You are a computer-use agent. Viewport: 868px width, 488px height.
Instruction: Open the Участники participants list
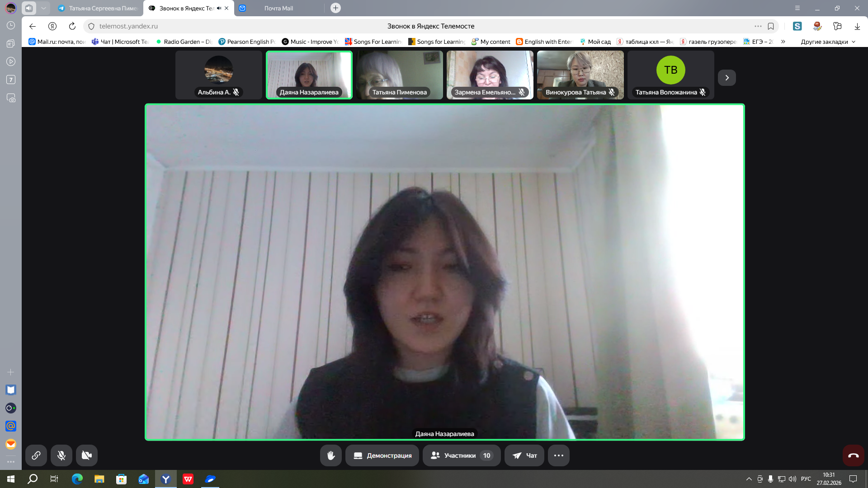[461, 455]
